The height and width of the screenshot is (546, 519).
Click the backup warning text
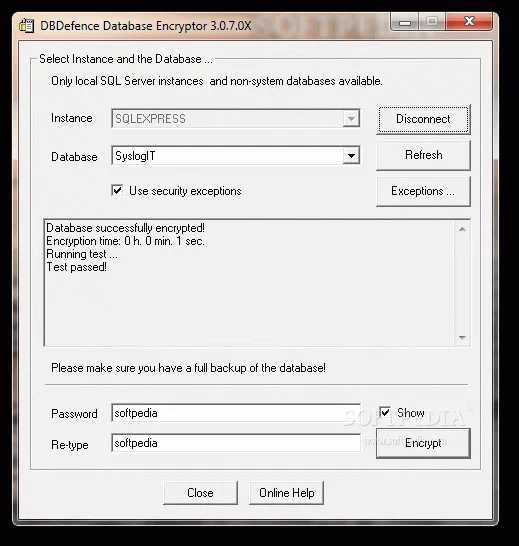coord(188,368)
